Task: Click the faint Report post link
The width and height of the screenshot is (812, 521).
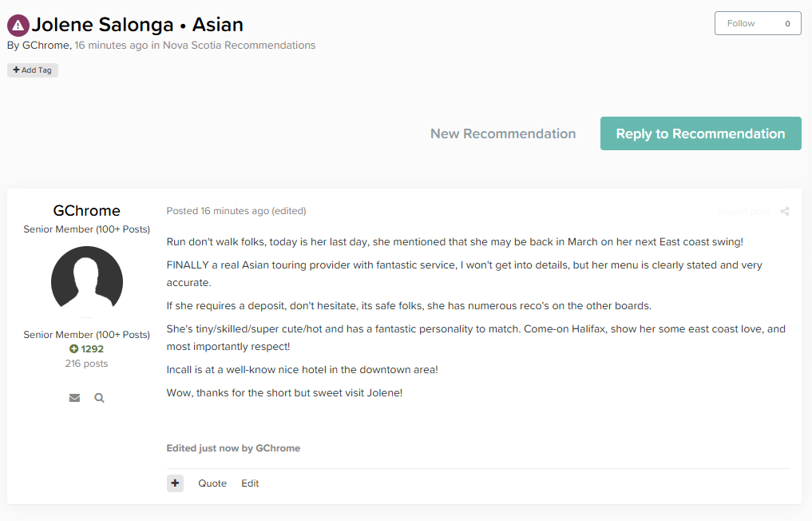Action: click(743, 212)
